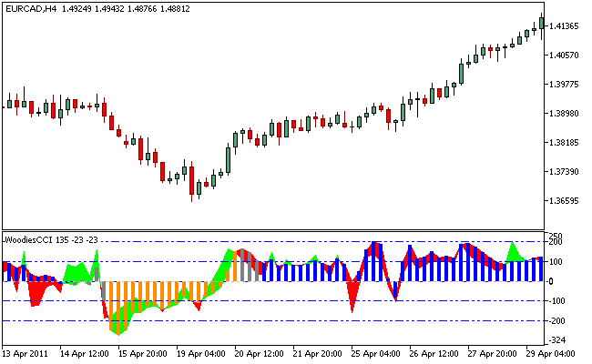Click the 14 Apr 12:00 time label
592x364 pixels.
point(85,354)
